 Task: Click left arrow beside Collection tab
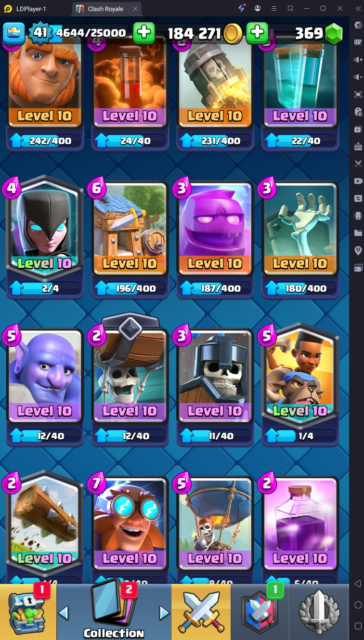pos(64,613)
